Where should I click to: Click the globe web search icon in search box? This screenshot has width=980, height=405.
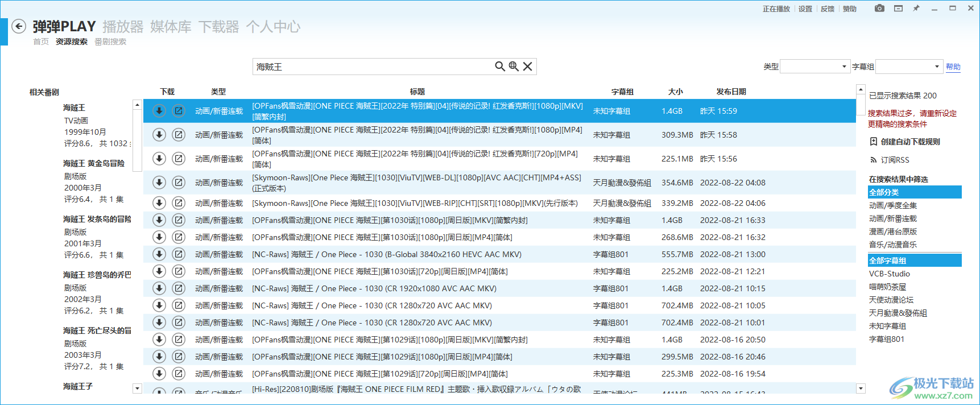pos(514,67)
